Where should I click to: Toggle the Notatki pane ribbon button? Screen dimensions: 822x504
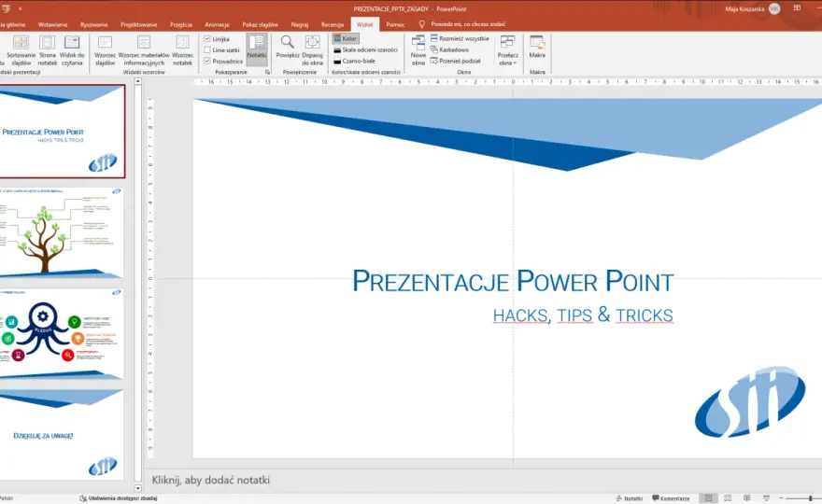click(257, 49)
